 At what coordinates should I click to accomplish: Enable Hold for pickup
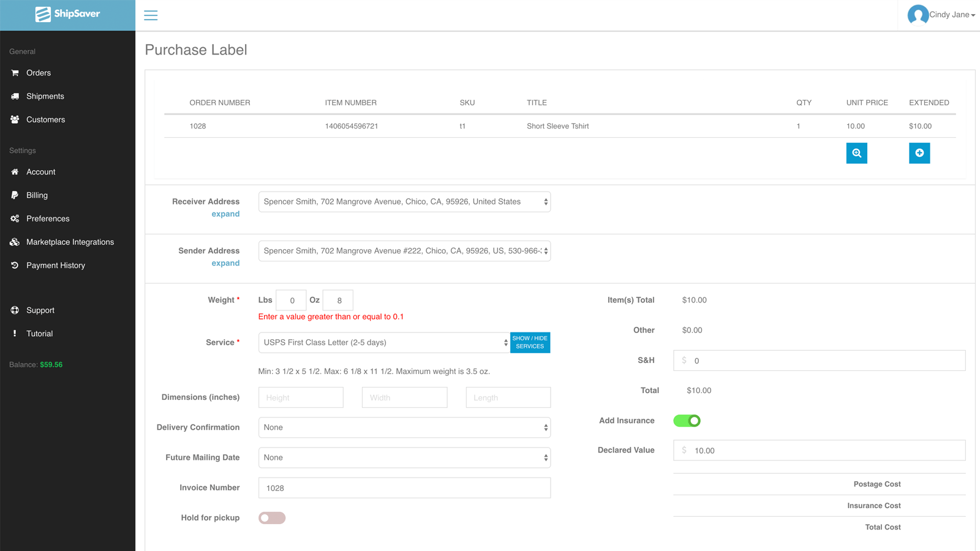click(x=271, y=517)
